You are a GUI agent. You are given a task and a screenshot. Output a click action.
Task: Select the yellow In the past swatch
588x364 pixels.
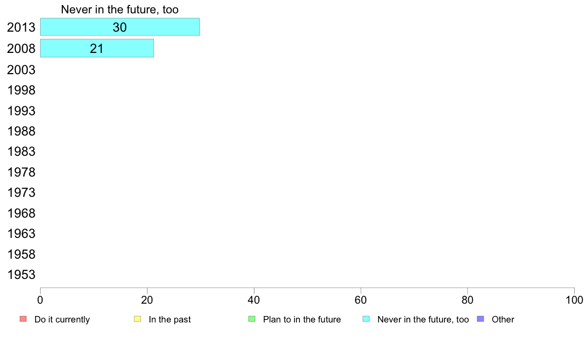tap(138, 319)
